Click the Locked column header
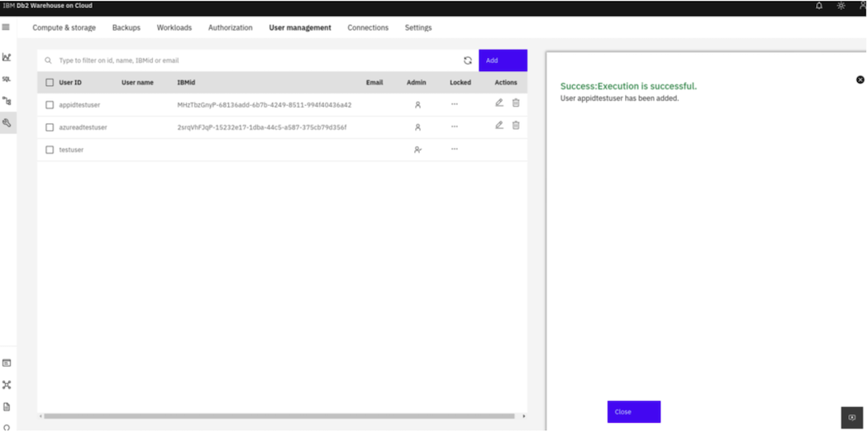The width and height of the screenshot is (868, 431). 460,83
